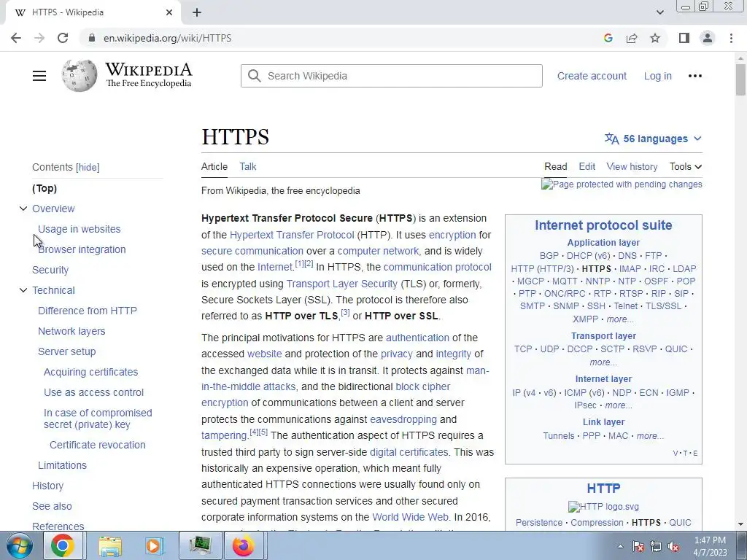Select the Article tab

[x=214, y=167]
